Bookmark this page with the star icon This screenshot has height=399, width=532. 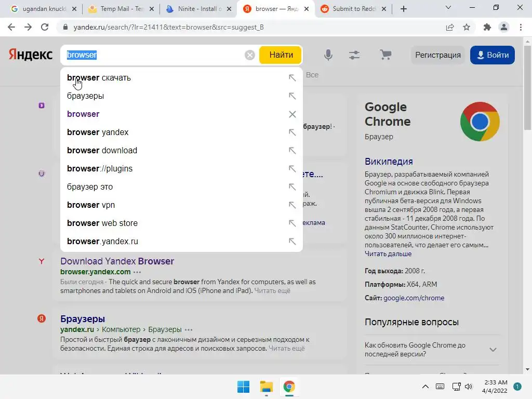[467, 27]
